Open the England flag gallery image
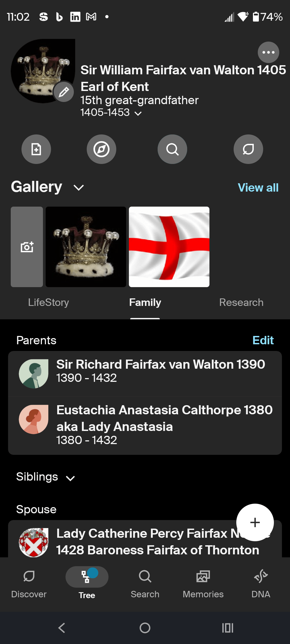 (169, 247)
